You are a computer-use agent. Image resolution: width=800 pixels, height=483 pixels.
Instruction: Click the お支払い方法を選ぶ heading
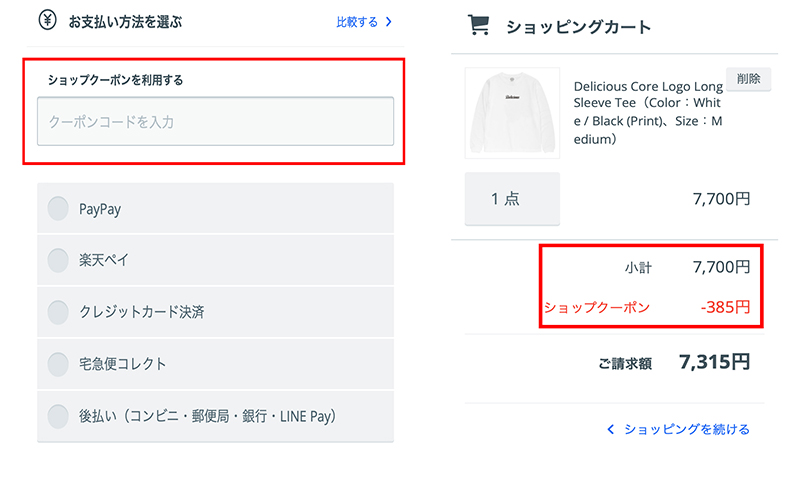click(x=125, y=21)
